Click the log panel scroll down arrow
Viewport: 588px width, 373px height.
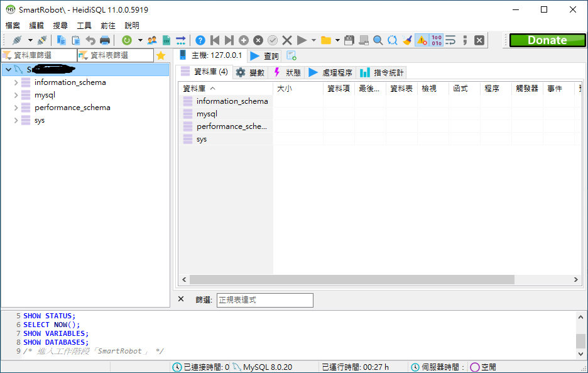580,354
